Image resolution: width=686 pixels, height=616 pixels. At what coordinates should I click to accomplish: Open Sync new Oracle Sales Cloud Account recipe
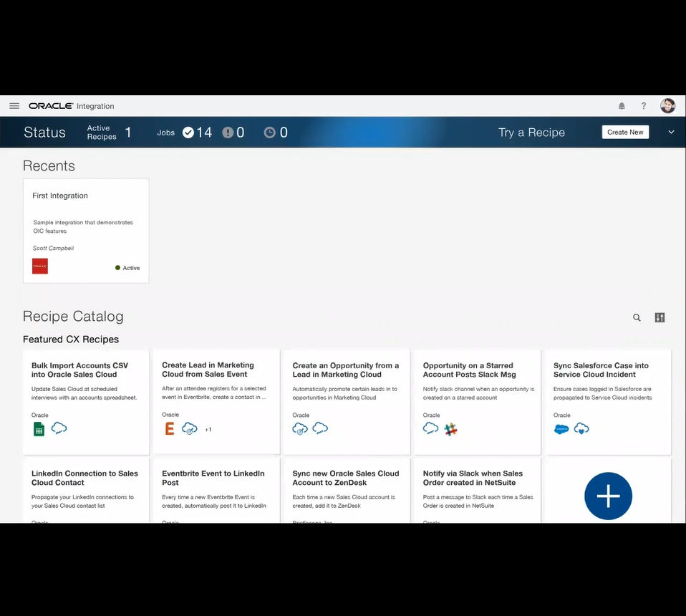[x=347, y=491]
